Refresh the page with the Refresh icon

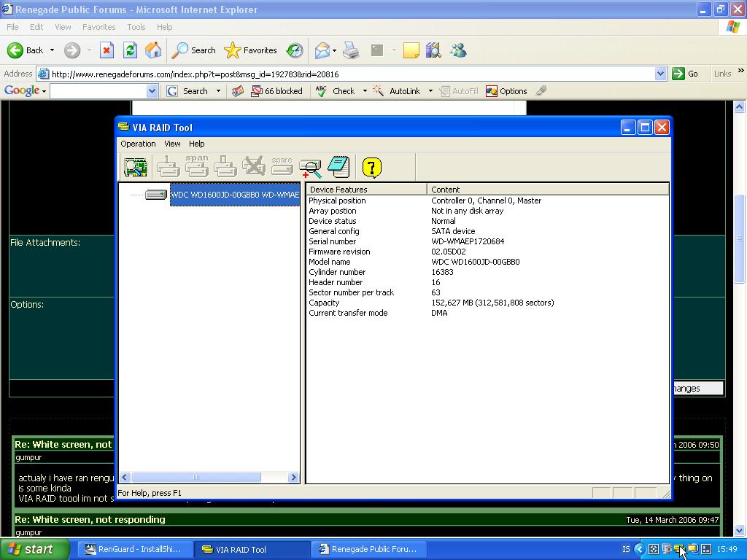130,50
